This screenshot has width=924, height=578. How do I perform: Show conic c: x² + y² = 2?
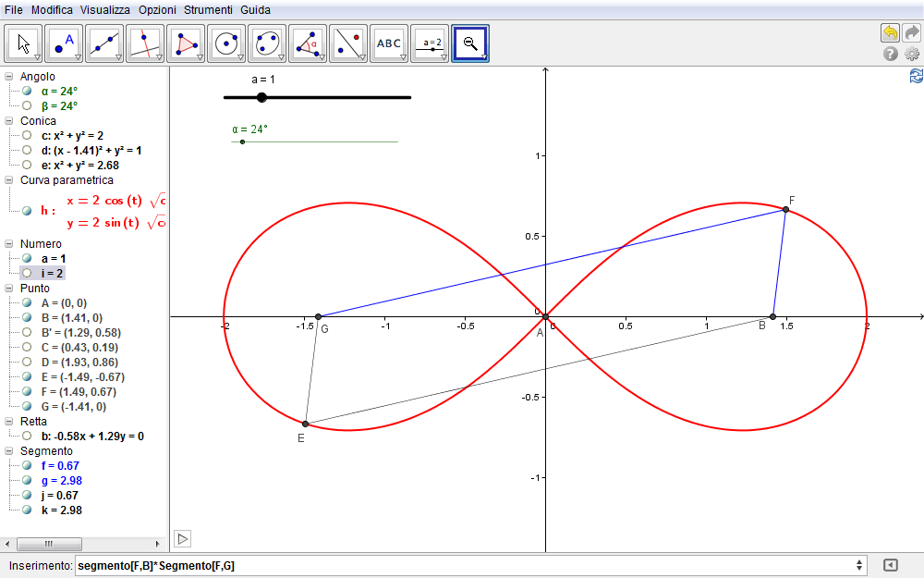click(27, 136)
